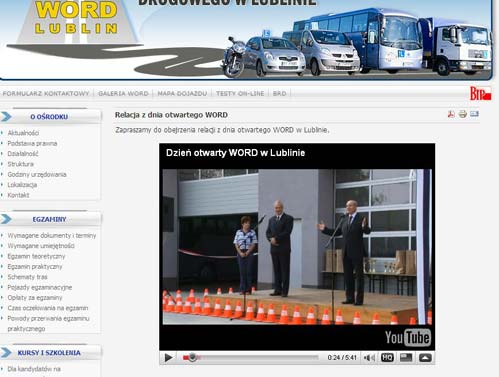This screenshot has height=377, width=499.
Task: Open PDF version icon of article
Action: [x=451, y=114]
